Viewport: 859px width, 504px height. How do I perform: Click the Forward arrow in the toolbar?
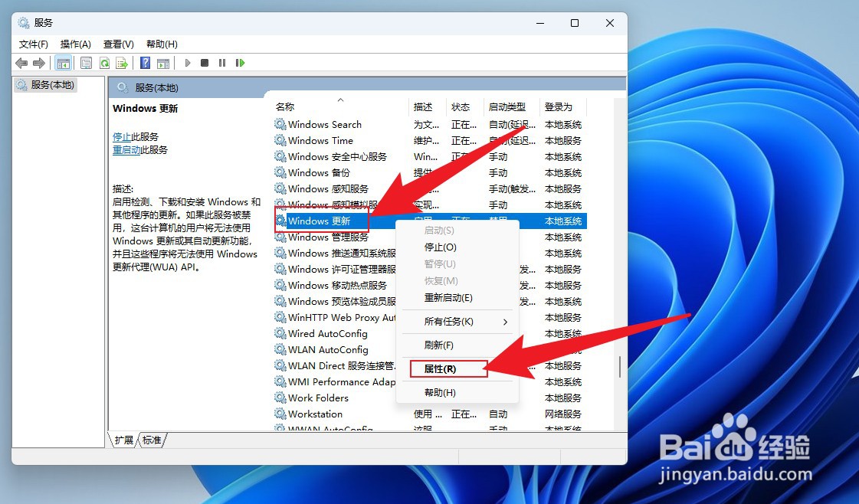[x=39, y=63]
